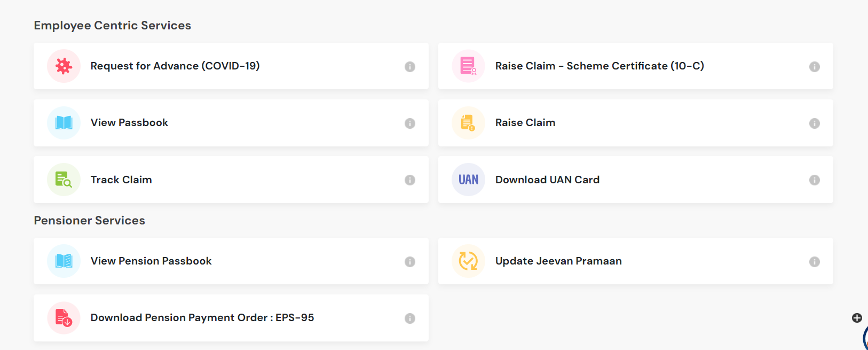Click the View Pension Passbook book icon
The height and width of the screenshot is (350, 868).
64,261
